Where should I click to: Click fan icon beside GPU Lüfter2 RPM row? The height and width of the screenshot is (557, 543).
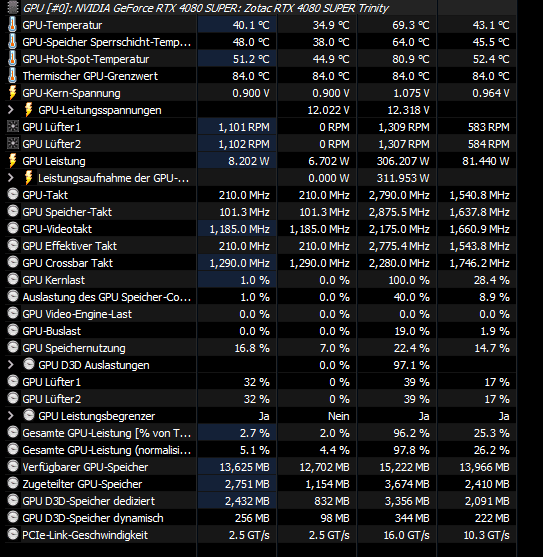coord(13,144)
